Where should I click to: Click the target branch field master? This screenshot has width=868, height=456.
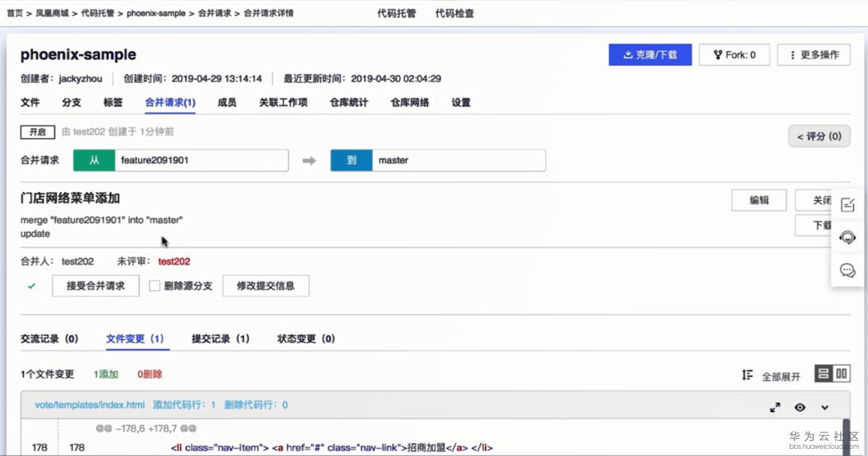[458, 161]
